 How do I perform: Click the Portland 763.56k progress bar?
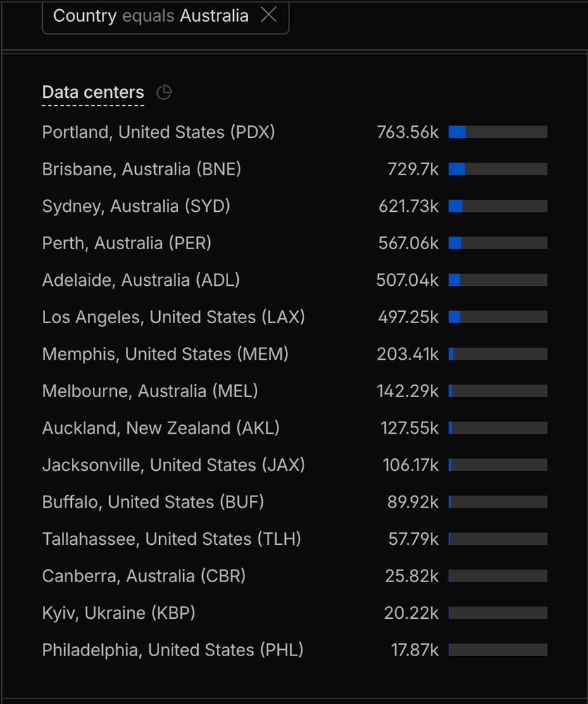(498, 132)
